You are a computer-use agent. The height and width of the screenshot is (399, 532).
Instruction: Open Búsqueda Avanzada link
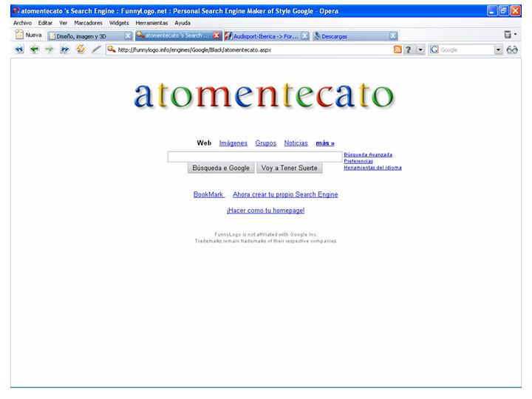[x=368, y=154]
